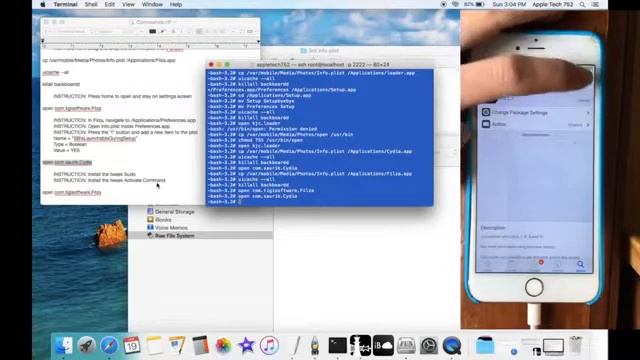Image resolution: width=640 pixels, height=360 pixels.
Task: Close the Terminal window with red button
Action: [211, 64]
